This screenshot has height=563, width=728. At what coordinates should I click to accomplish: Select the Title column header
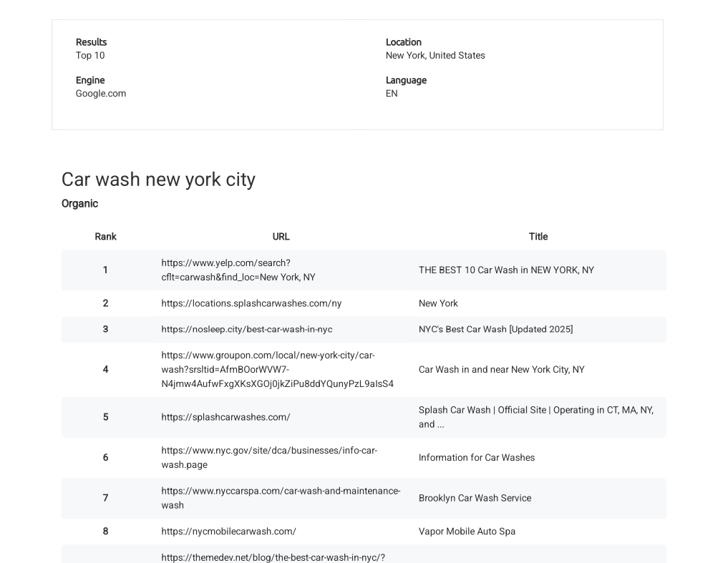coord(538,237)
